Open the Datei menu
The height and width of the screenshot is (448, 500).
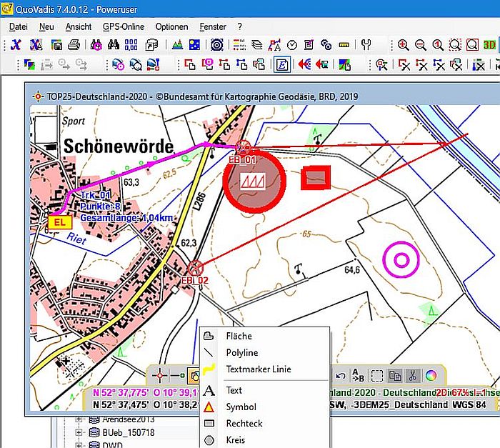click(x=18, y=27)
